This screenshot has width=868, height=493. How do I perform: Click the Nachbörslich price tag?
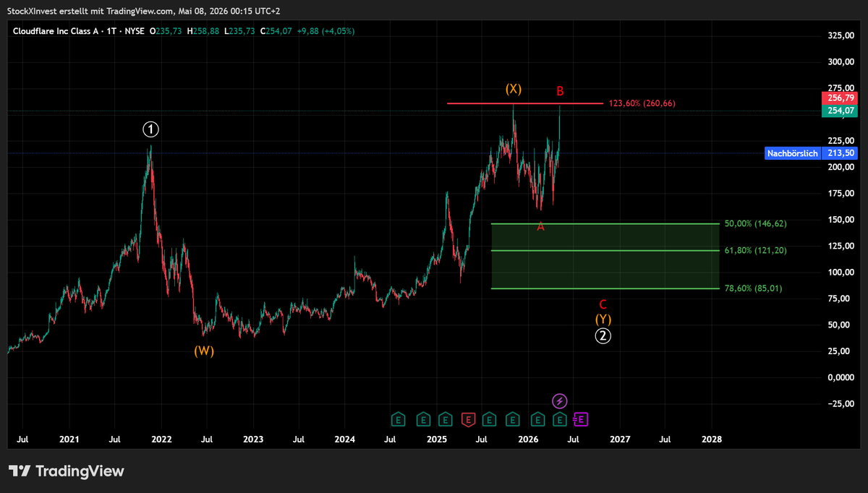coord(793,153)
